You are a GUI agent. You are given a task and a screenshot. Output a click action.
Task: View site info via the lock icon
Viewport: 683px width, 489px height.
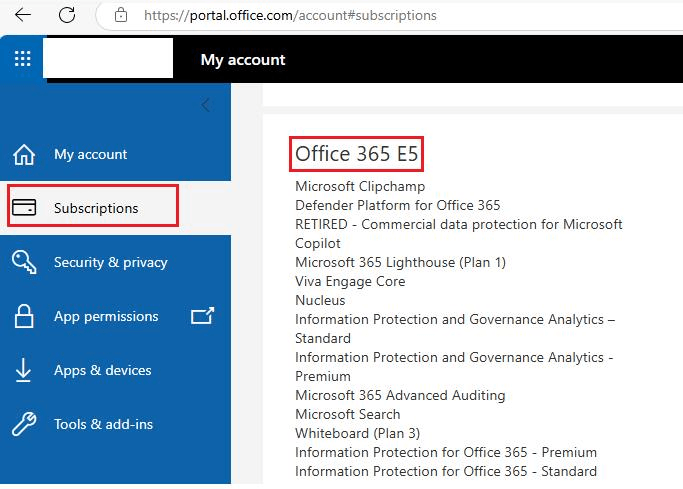[121, 15]
